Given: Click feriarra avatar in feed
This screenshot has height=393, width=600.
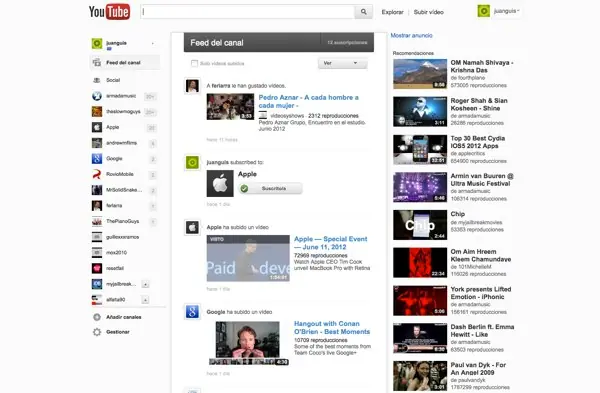Looking at the screenshot, I should pos(192,86).
